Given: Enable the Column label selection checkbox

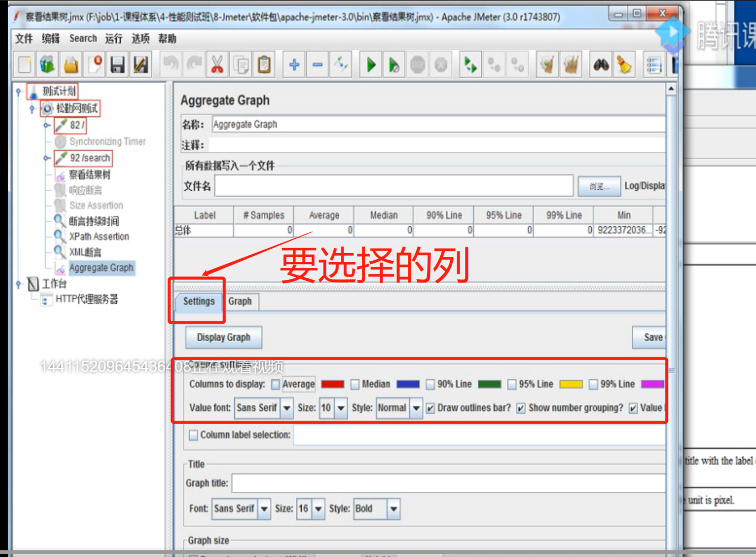Looking at the screenshot, I should click(193, 435).
